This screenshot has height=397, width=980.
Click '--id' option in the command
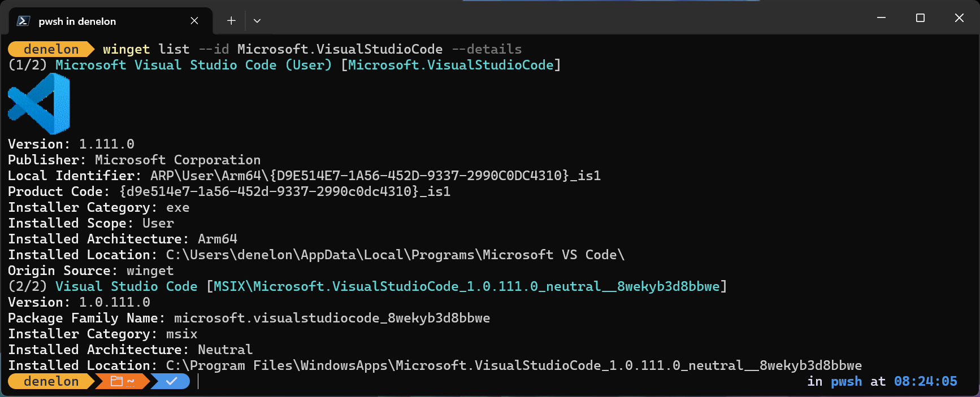214,49
